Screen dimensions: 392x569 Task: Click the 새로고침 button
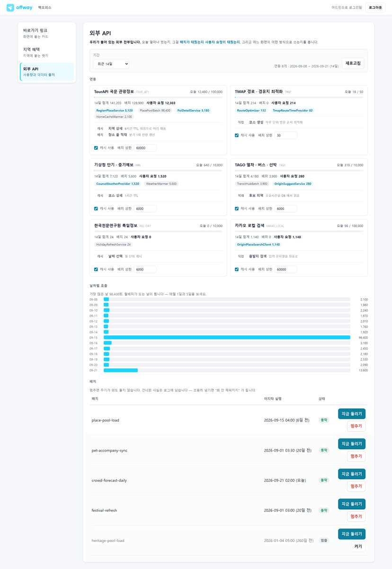353,63
